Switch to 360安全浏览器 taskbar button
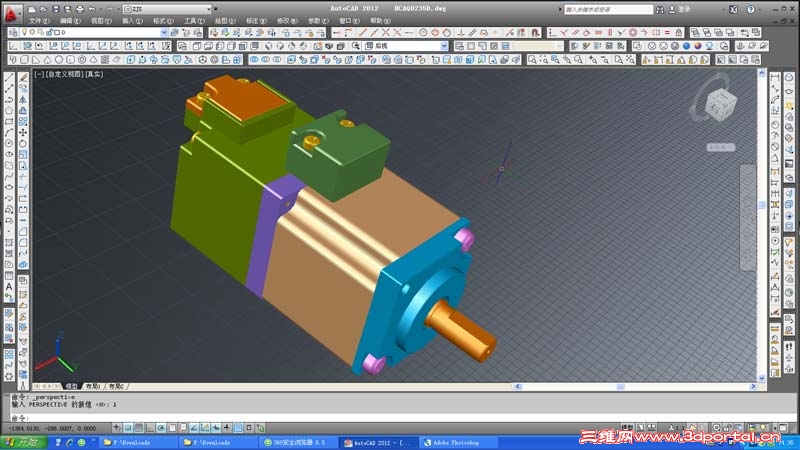 [x=299, y=442]
